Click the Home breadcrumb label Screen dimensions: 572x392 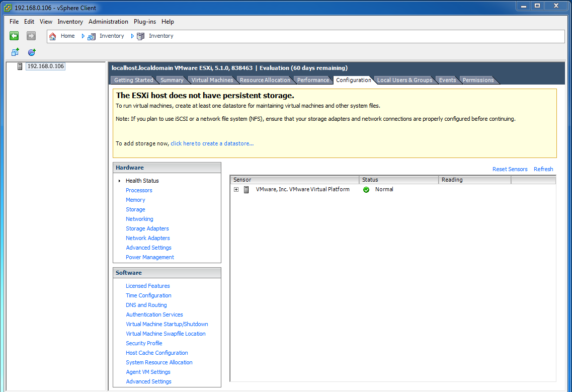click(68, 36)
